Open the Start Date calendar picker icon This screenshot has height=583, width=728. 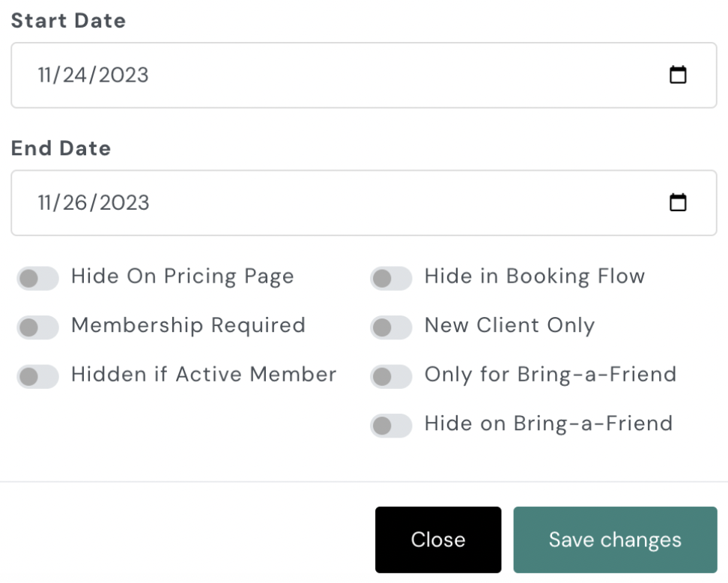tap(678, 75)
